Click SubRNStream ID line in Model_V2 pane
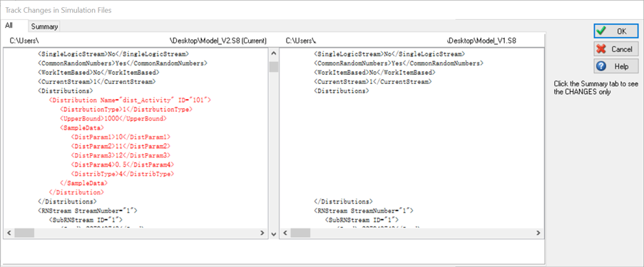This screenshot has width=644, height=267. [x=86, y=220]
